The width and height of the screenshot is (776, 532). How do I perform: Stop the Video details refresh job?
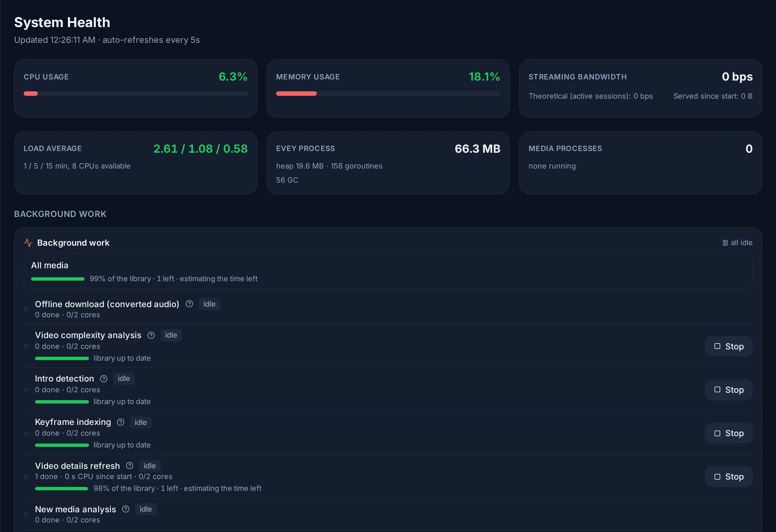click(x=729, y=476)
